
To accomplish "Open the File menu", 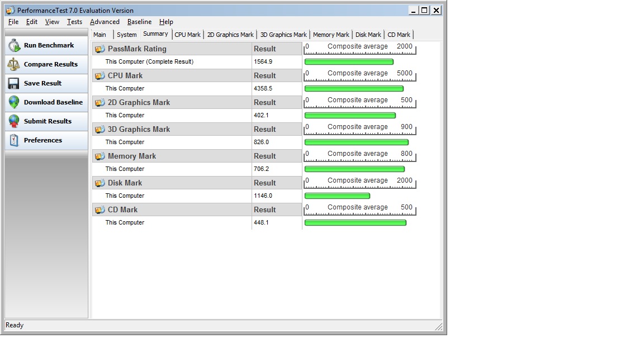I will [x=13, y=22].
